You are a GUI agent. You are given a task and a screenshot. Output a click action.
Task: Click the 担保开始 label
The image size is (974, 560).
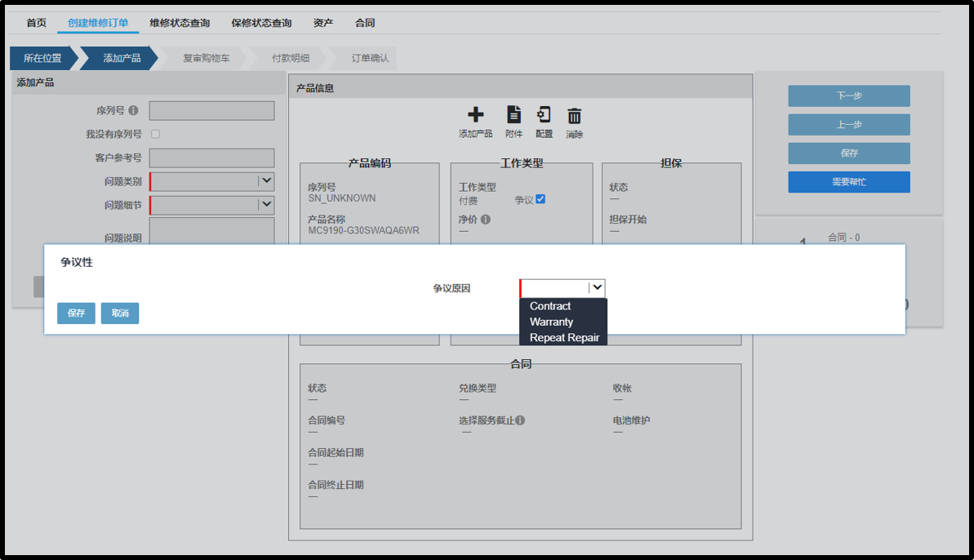[628, 219]
